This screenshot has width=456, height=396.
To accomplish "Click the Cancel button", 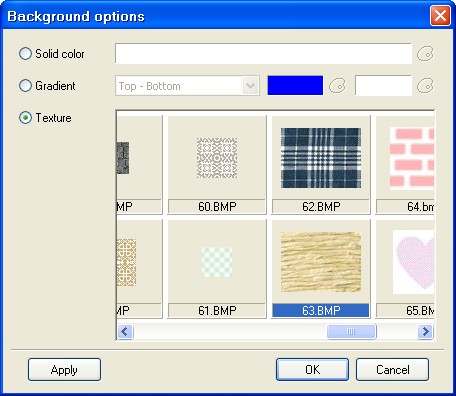I will tap(392, 369).
